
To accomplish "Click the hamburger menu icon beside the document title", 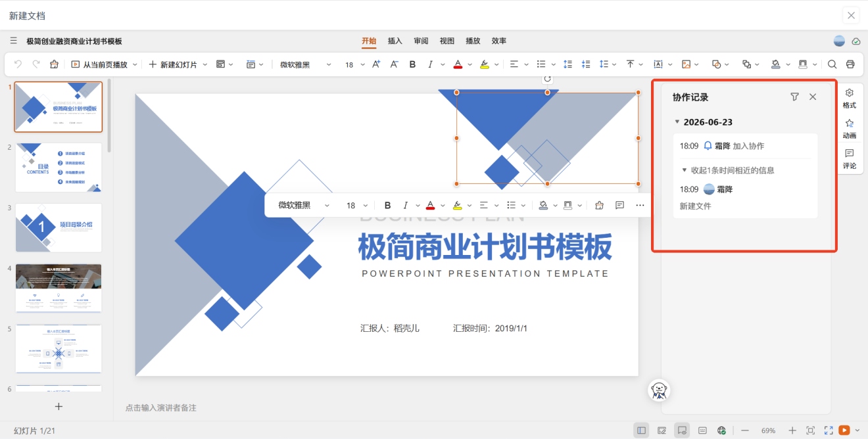I will 13,41.
